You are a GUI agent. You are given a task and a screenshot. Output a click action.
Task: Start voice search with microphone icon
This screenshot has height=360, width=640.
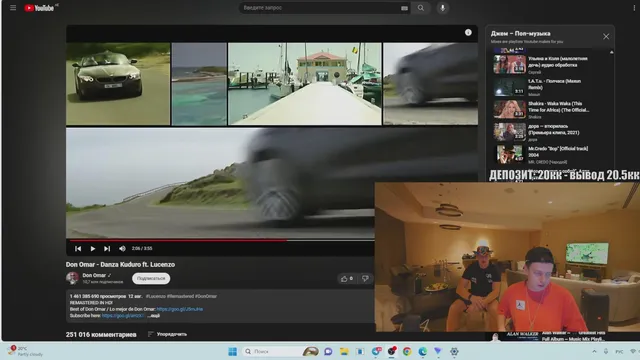[x=442, y=8]
